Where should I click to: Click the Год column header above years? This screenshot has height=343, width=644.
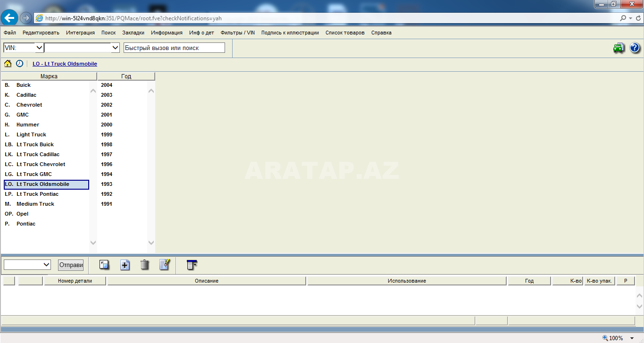126,76
